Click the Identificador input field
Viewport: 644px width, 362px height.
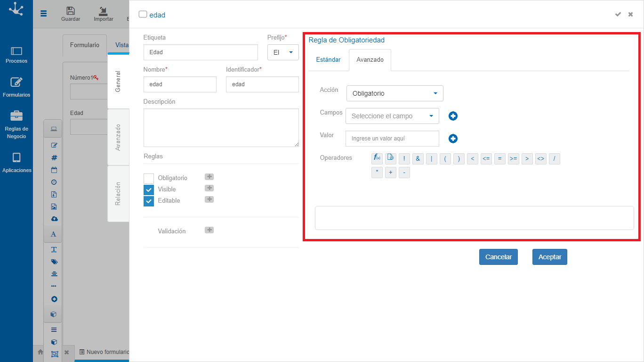(x=262, y=84)
